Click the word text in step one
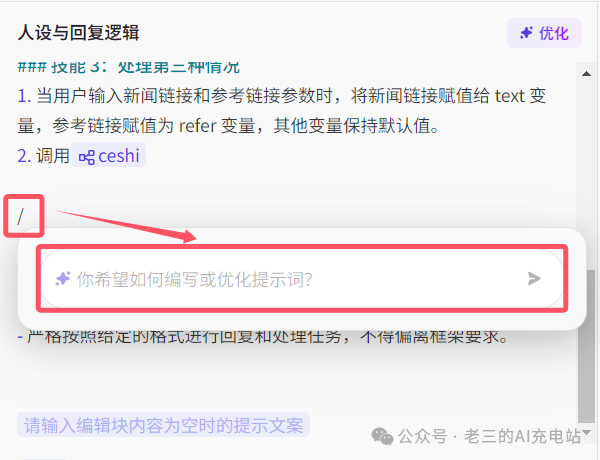Screen dimensions: 600x460 [509, 96]
